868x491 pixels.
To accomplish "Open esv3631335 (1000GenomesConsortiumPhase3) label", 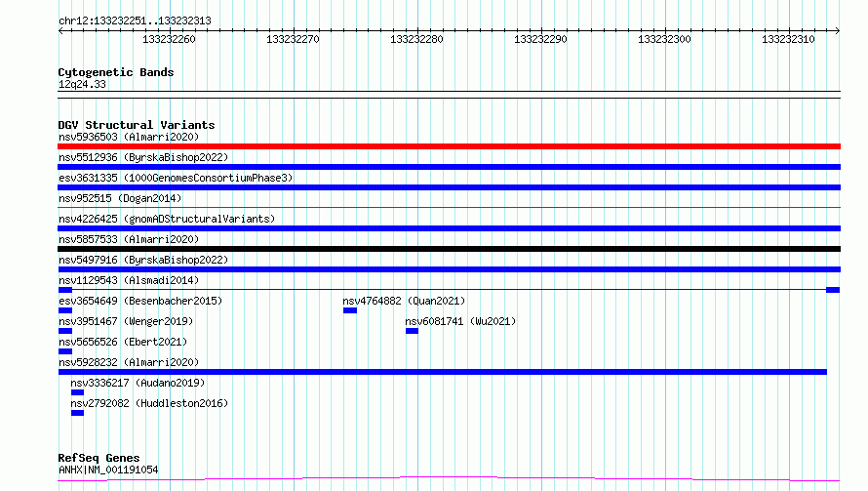I will [176, 178].
